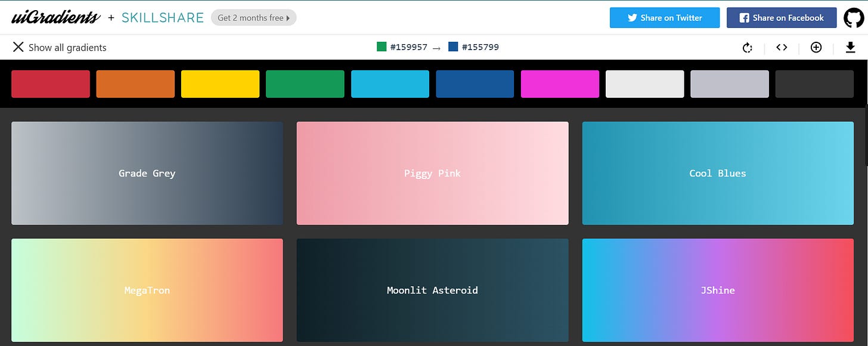Click the Show all gradients label
The image size is (868, 346).
67,48
